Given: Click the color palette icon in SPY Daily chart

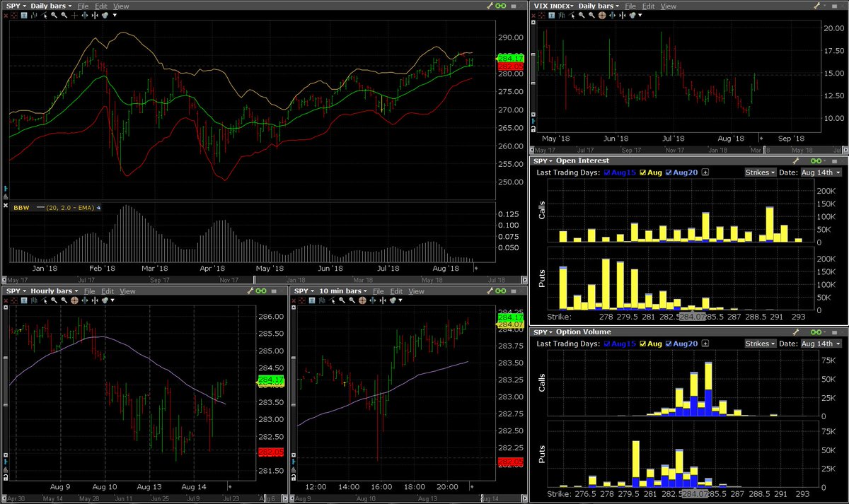Looking at the screenshot, I should [x=105, y=16].
